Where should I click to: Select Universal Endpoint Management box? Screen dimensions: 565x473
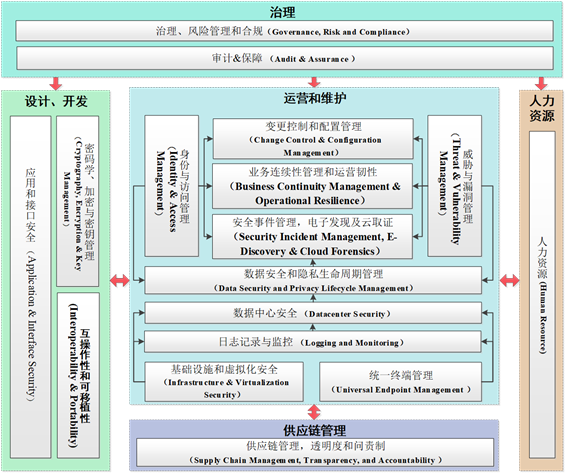coord(400,382)
